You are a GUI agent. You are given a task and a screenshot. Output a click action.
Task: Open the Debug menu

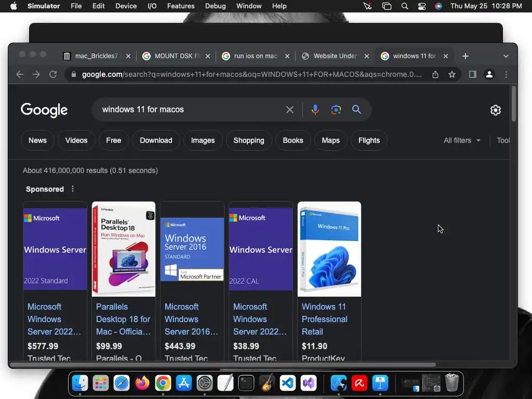tap(215, 6)
